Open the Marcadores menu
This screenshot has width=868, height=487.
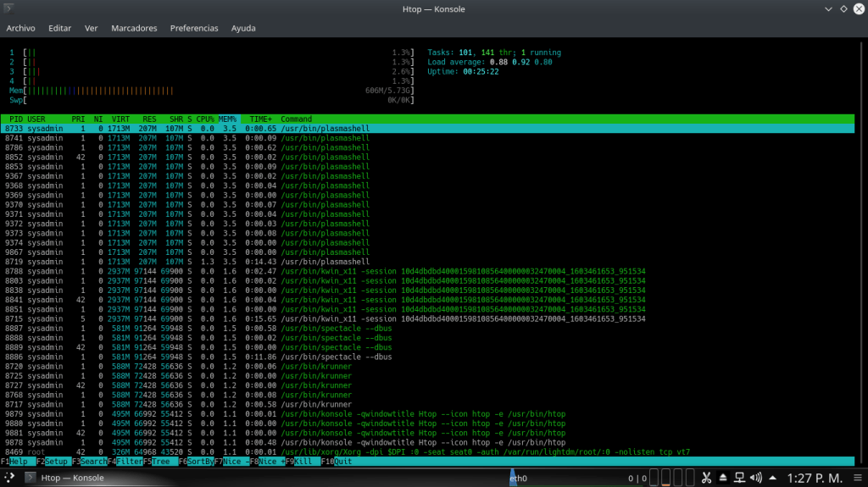click(x=134, y=28)
